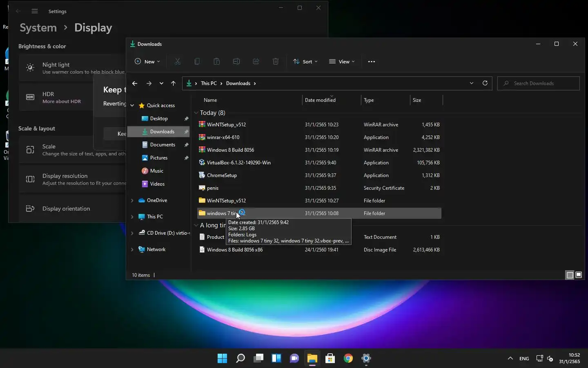Open Night light setting in Settings window

pos(73,68)
